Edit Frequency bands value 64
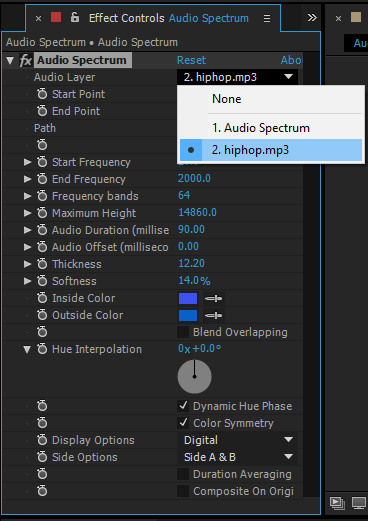368x521 pixels. click(x=184, y=195)
